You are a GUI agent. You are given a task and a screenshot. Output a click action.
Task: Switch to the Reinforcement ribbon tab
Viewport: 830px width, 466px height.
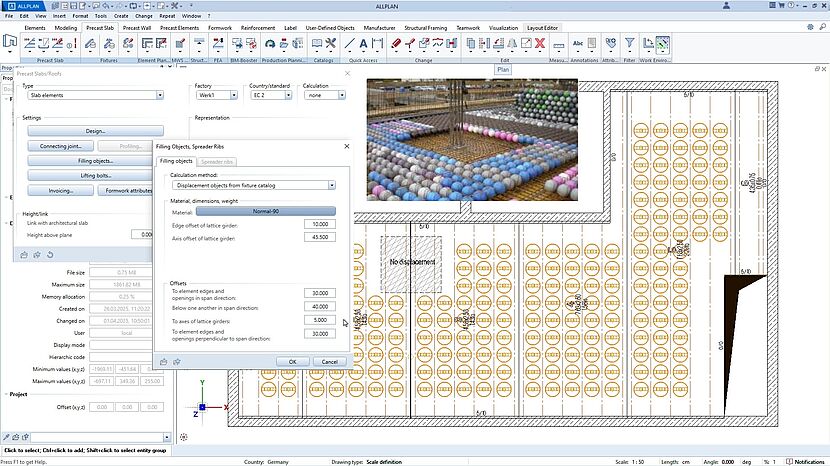click(260, 29)
